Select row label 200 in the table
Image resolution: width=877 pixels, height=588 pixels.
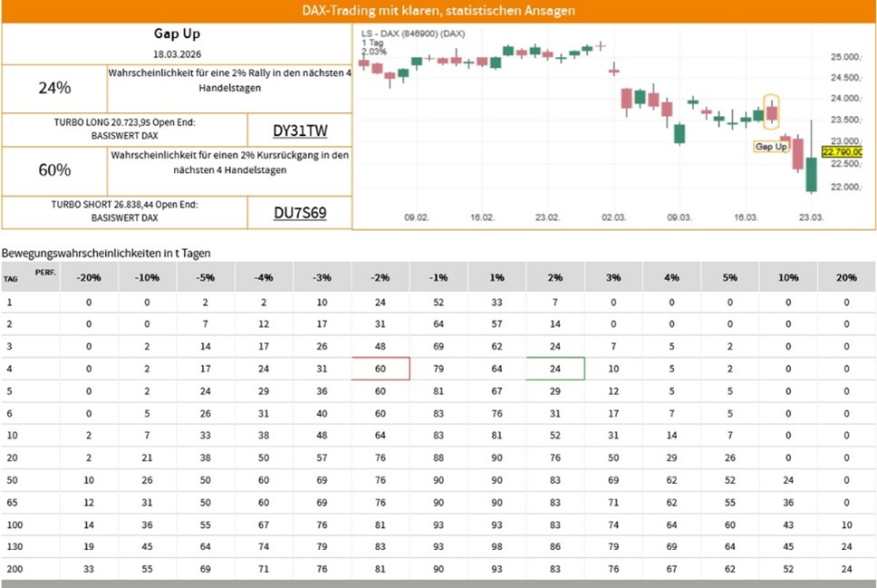click(12, 568)
